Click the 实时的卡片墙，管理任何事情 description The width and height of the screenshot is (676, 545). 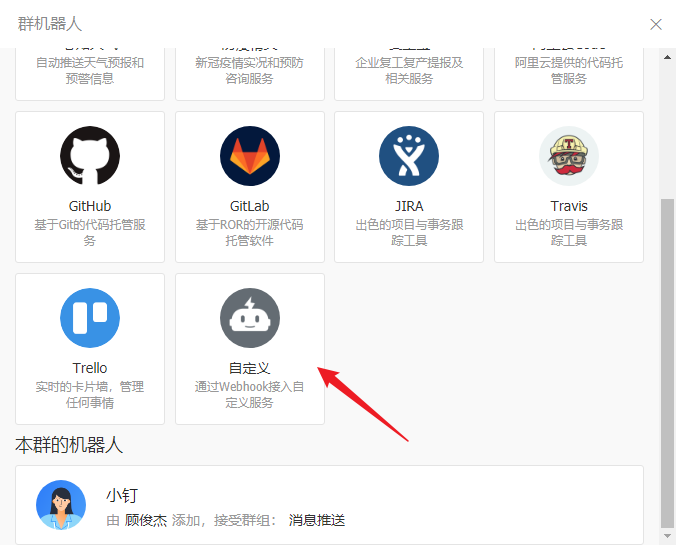coord(90,395)
